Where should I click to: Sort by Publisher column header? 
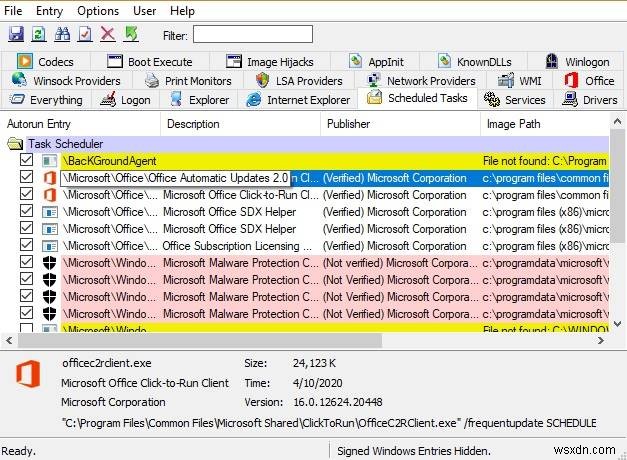[x=400, y=124]
